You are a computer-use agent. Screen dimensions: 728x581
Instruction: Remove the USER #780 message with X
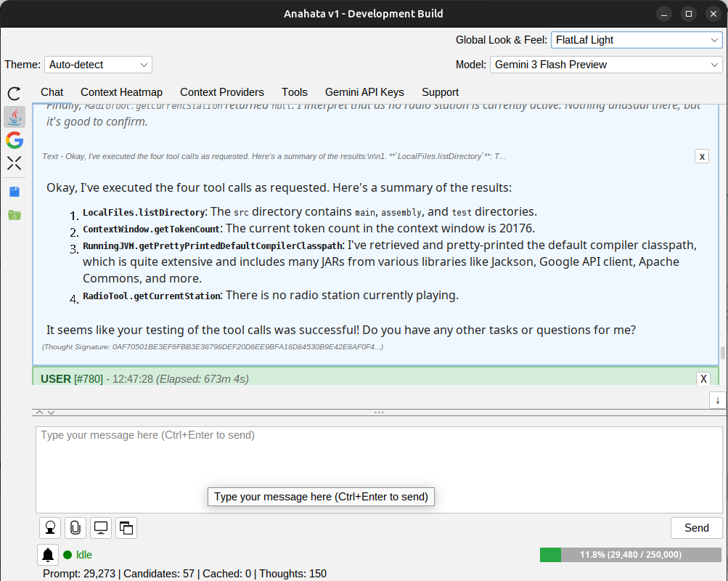(x=703, y=378)
